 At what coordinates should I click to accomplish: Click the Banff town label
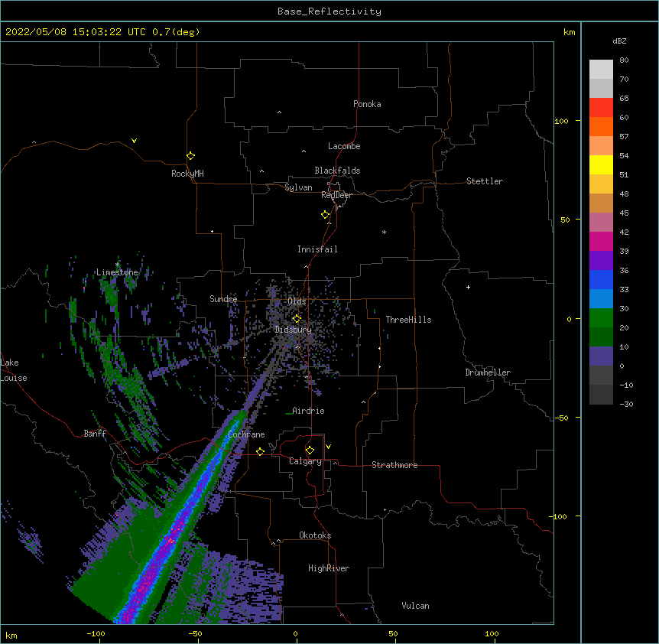pyautogui.click(x=95, y=434)
